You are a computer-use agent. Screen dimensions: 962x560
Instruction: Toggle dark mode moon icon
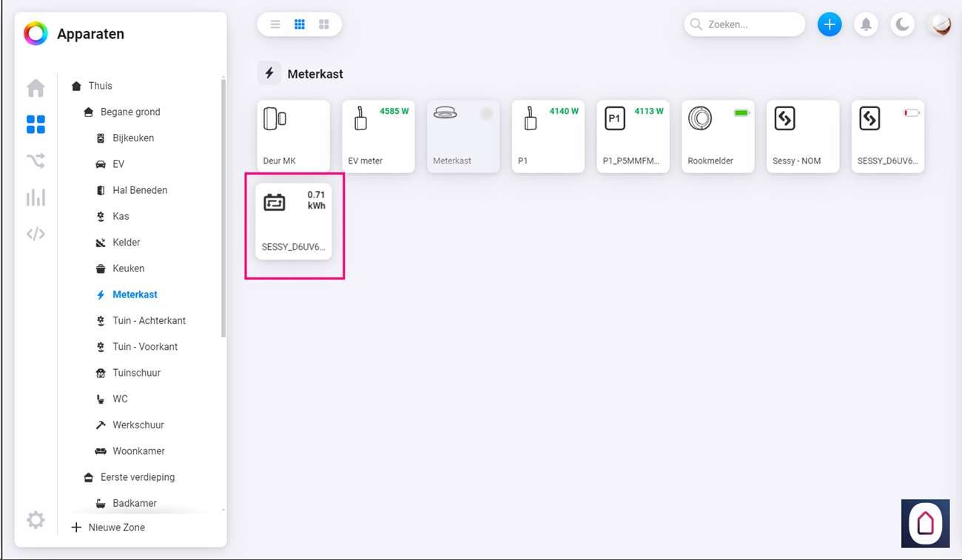pyautogui.click(x=903, y=24)
